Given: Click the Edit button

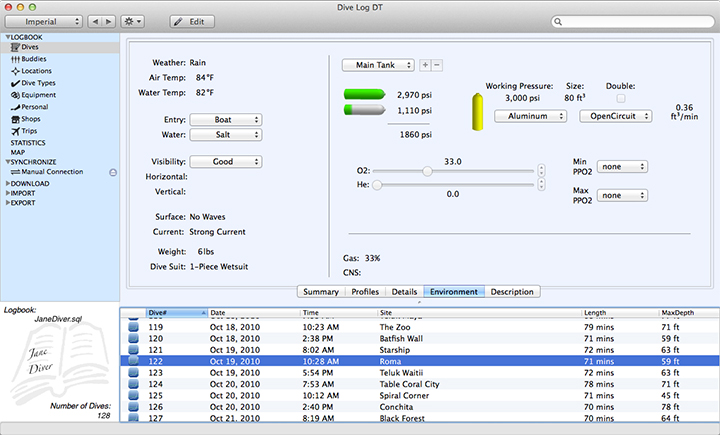Looking at the screenshot, I should (191, 21).
